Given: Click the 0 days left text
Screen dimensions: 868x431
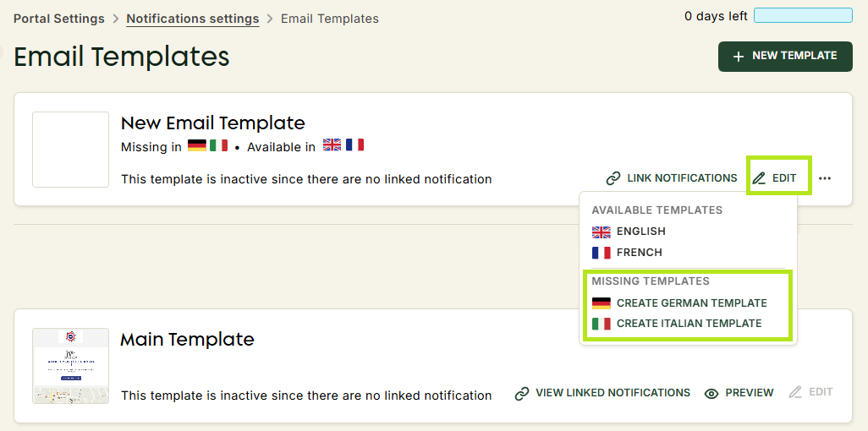Looking at the screenshot, I should click(x=716, y=16).
